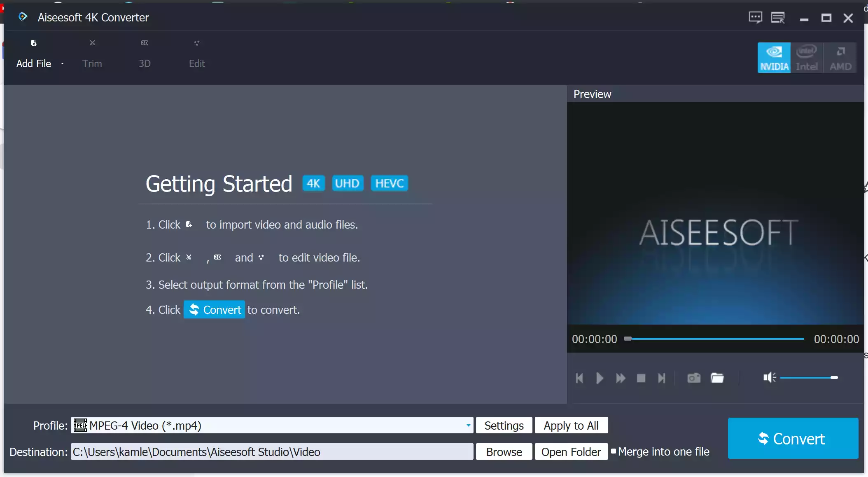868x477 pixels.
Task: Click the Destination path field
Action: click(x=272, y=452)
